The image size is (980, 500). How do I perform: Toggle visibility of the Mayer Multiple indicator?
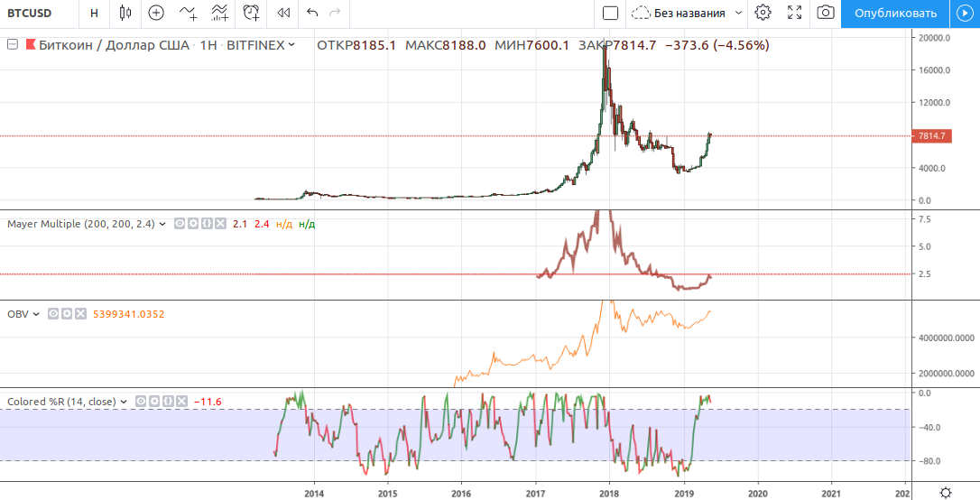[180, 223]
